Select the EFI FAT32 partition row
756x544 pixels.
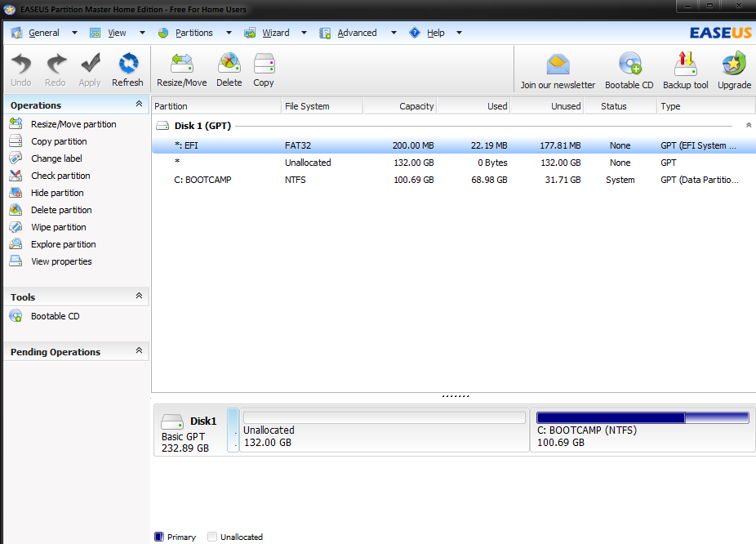454,145
